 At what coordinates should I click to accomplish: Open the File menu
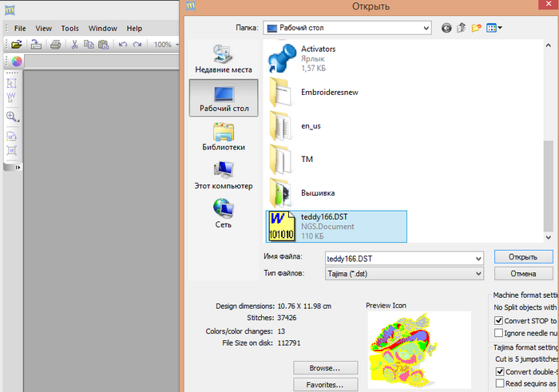(x=20, y=29)
